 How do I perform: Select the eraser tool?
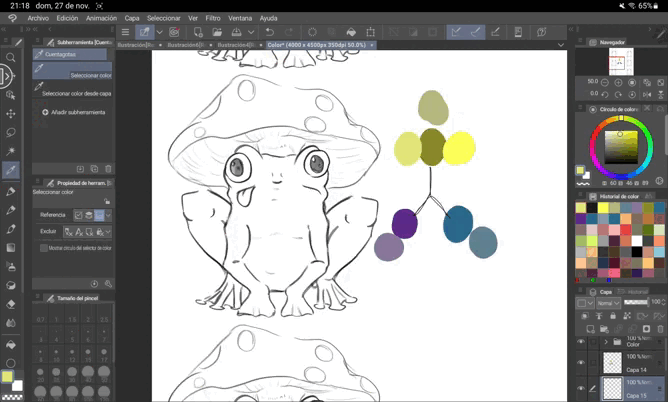click(x=11, y=304)
